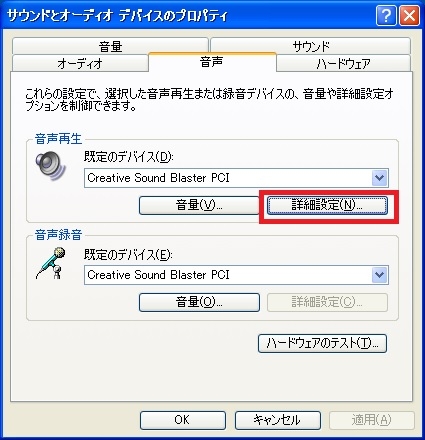Confirm with the OK button
The image size is (425, 440).
tap(183, 420)
